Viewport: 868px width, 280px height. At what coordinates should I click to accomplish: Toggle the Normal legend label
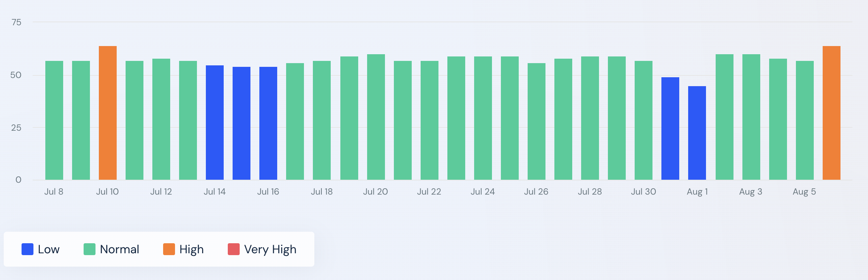click(119, 249)
